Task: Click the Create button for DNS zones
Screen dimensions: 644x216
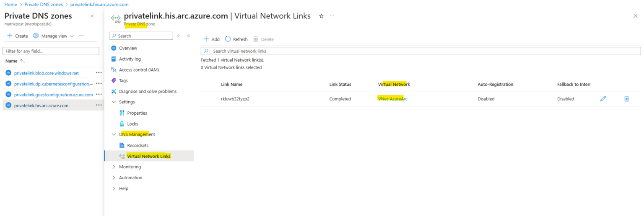Action: pos(18,36)
